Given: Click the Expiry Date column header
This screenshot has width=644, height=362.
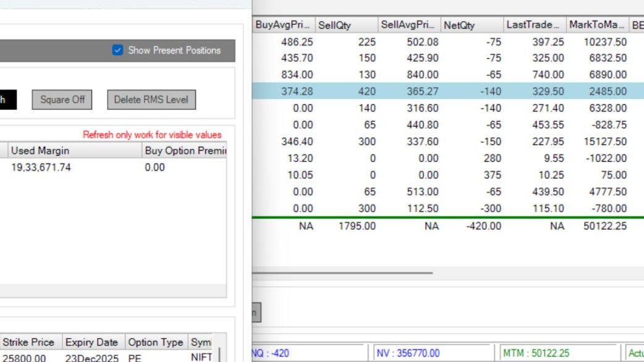Looking at the screenshot, I should [91, 342].
